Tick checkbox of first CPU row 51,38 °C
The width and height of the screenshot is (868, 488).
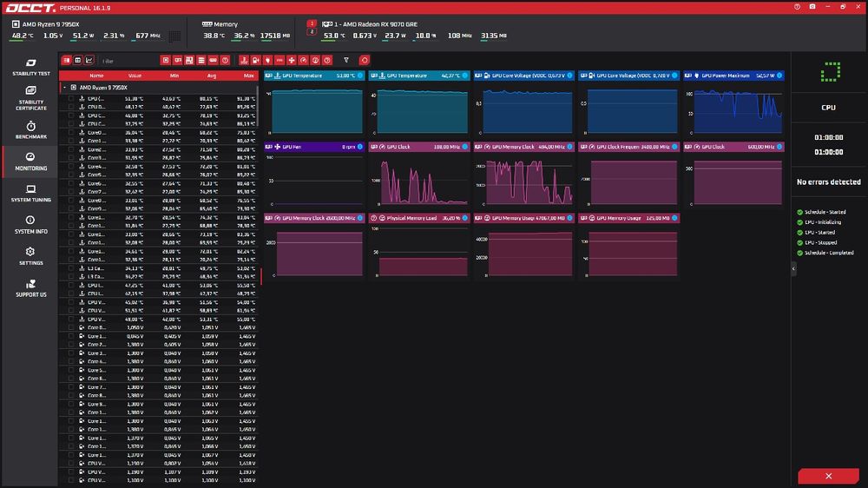point(71,99)
